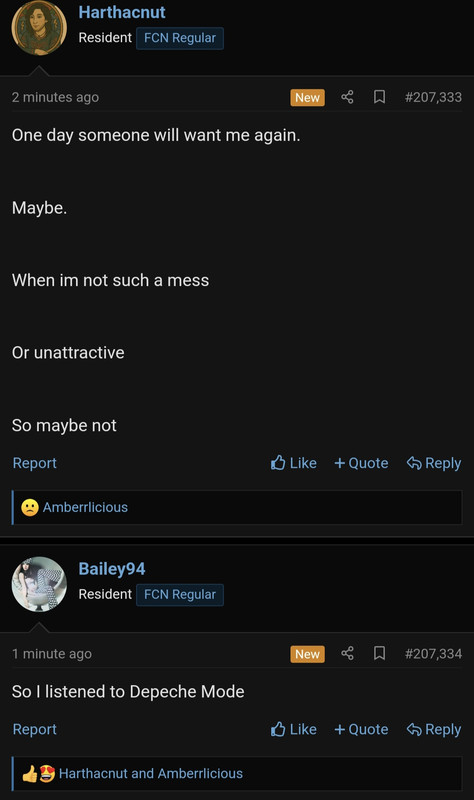The height and width of the screenshot is (800, 474).
Task: Bookmark Bailey94's Depeche Mode post
Action: click(x=379, y=653)
